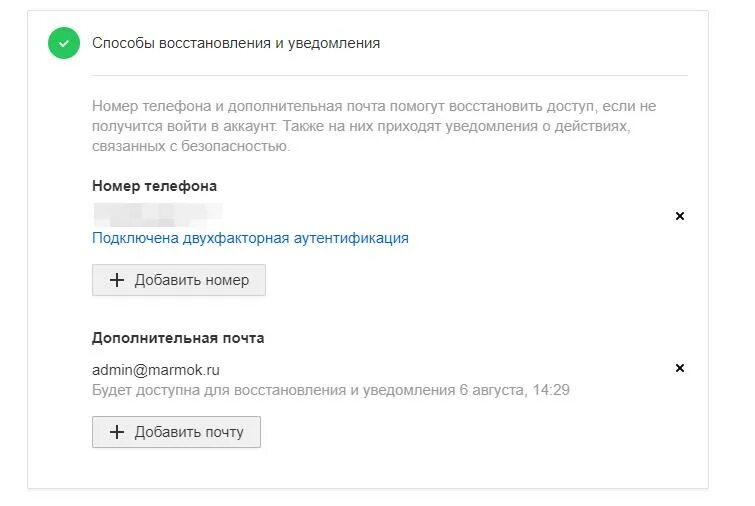Click the first line starting with Номер телефона и дополнительная
Viewport: 755px width, 506px height.
click(x=374, y=106)
